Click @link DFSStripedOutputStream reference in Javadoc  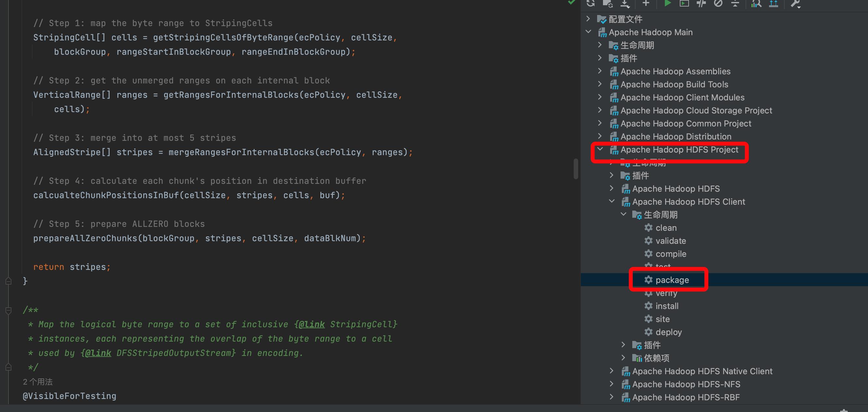[158, 353]
